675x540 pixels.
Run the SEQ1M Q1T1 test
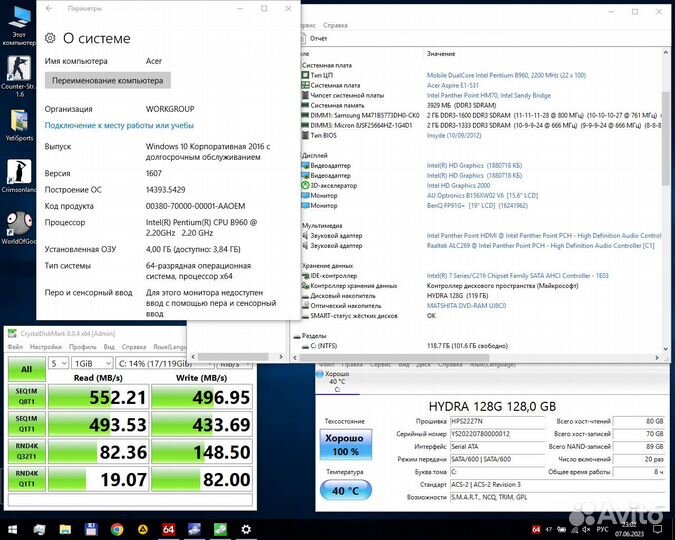point(27,424)
